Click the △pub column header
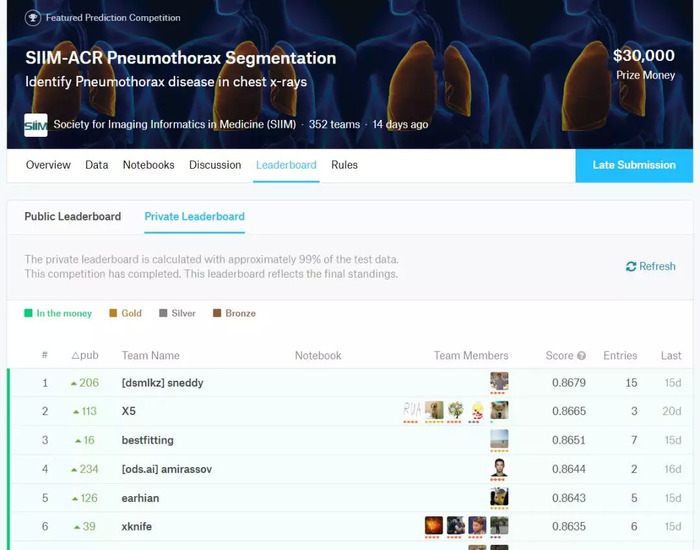This screenshot has height=550, width=700. coord(85,355)
